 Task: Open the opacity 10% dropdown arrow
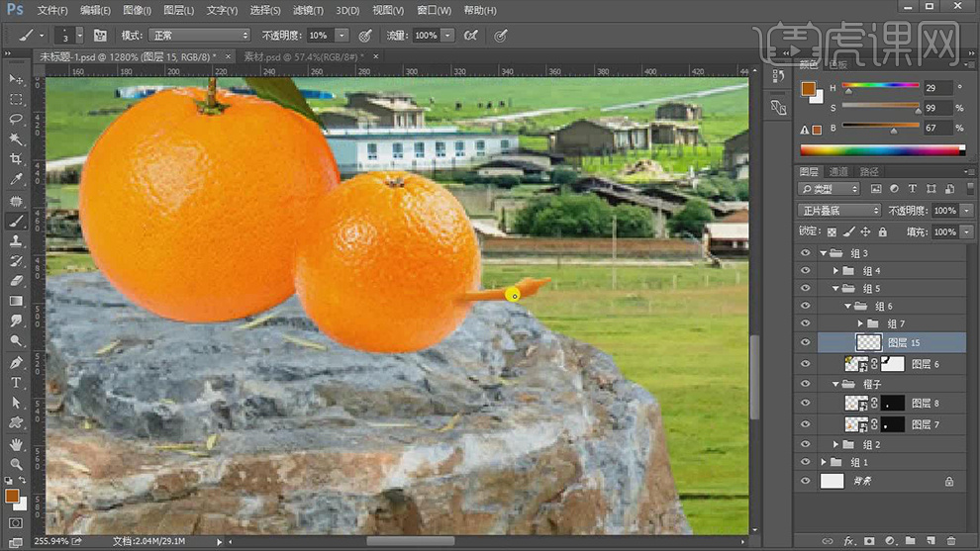pyautogui.click(x=342, y=36)
